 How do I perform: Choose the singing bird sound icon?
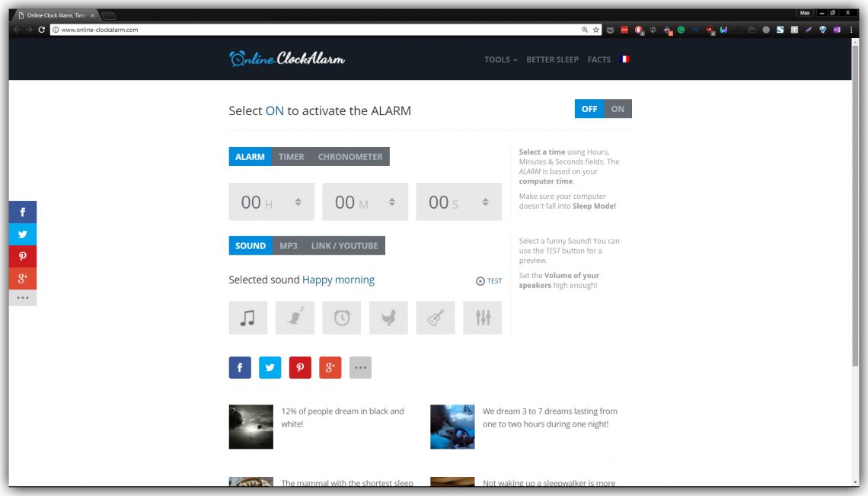[295, 318]
